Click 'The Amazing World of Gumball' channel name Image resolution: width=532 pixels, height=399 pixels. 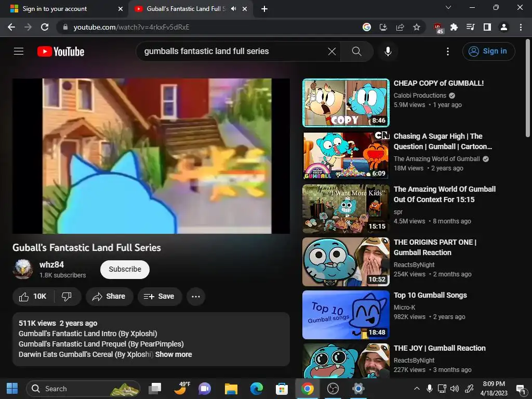(x=436, y=159)
